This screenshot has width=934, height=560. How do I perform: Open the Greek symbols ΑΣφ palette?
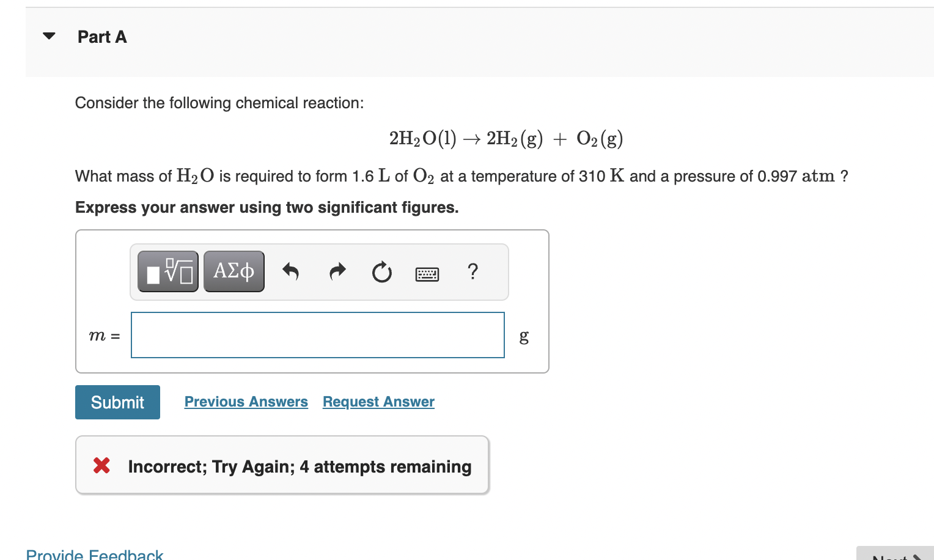point(233,271)
